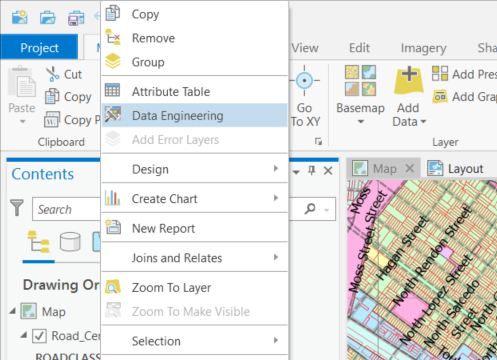Click the Open Project folder icon
497x360 pixels.
(48, 17)
